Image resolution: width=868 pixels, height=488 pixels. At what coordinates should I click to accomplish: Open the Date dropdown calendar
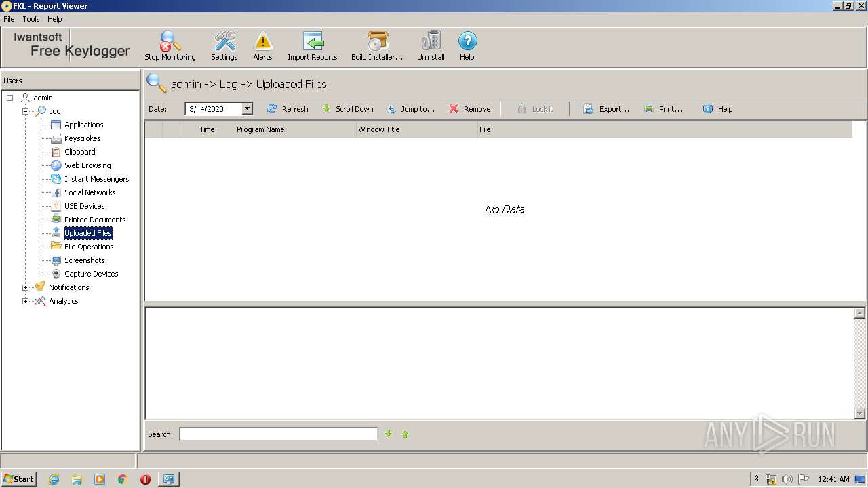point(247,108)
